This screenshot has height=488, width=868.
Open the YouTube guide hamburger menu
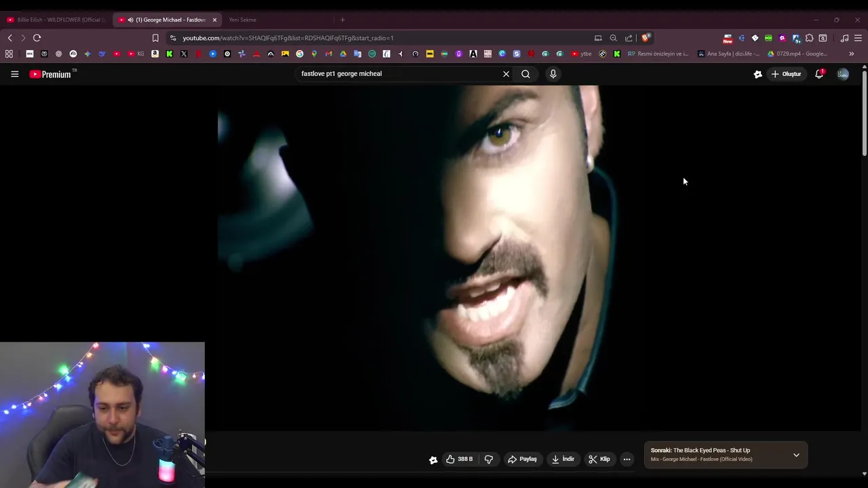click(x=14, y=74)
